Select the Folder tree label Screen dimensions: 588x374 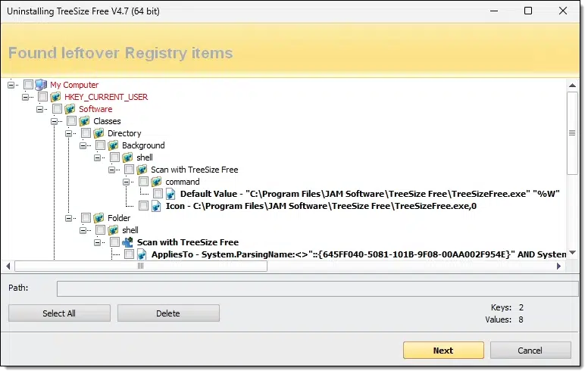click(119, 218)
